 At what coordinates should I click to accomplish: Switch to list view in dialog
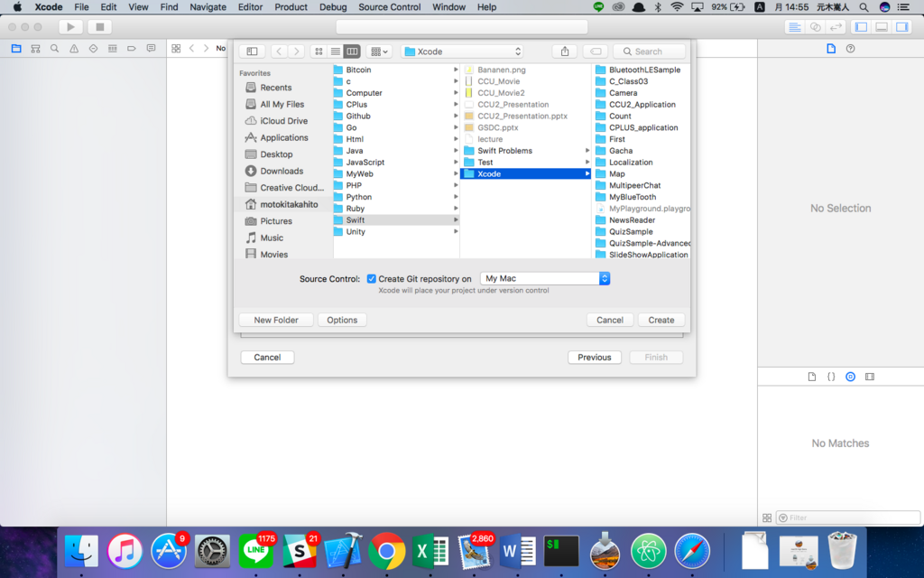336,51
